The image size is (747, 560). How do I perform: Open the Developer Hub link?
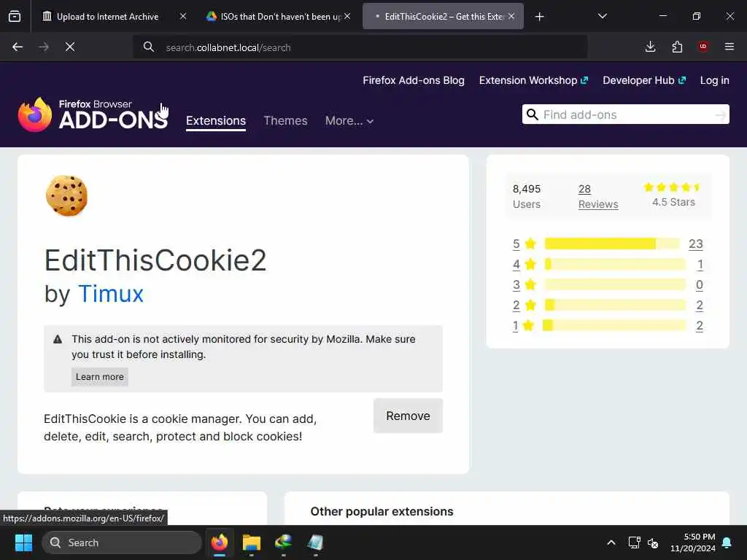pos(644,80)
